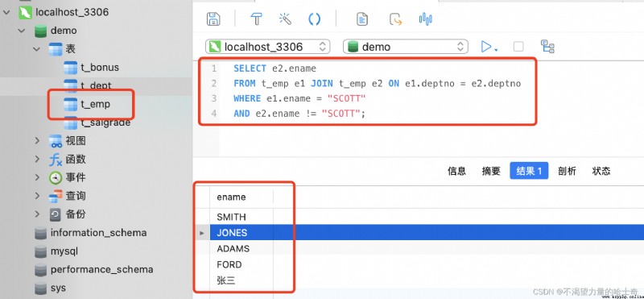Select the mysql database
Image resolution: width=644 pixels, height=299 pixels.
click(64, 251)
